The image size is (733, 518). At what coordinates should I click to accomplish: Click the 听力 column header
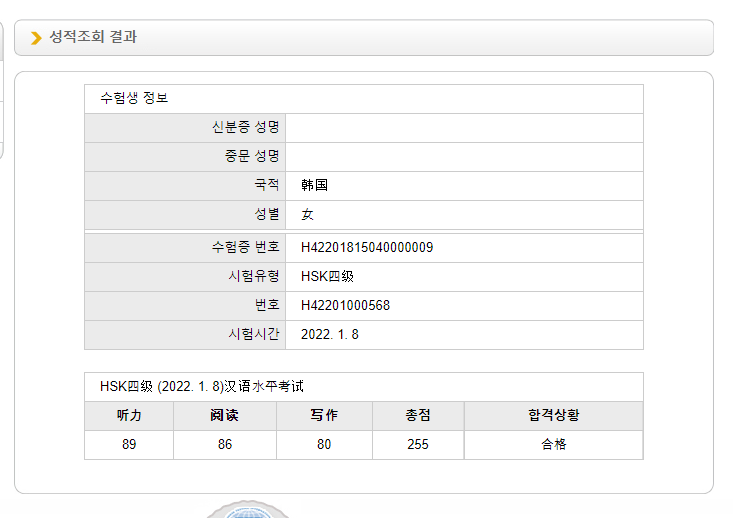point(129,416)
